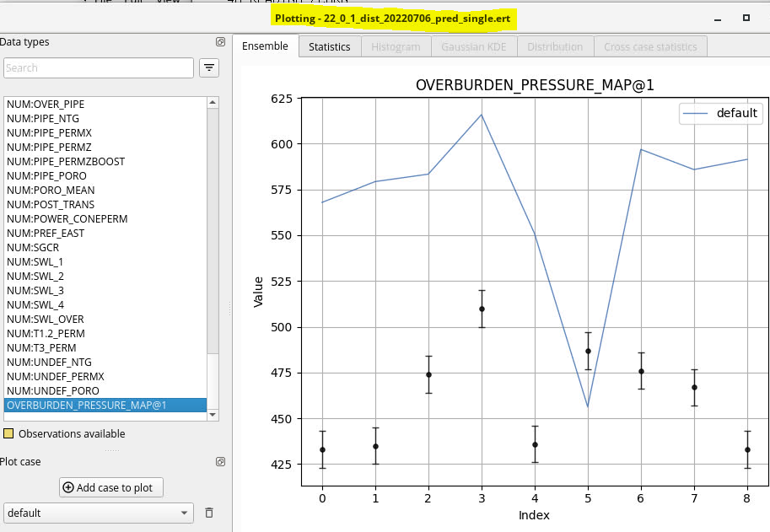770x532 pixels.
Task: Select OVERBURDEN_PRESSURE_MAP@1 data type
Action: click(x=84, y=405)
